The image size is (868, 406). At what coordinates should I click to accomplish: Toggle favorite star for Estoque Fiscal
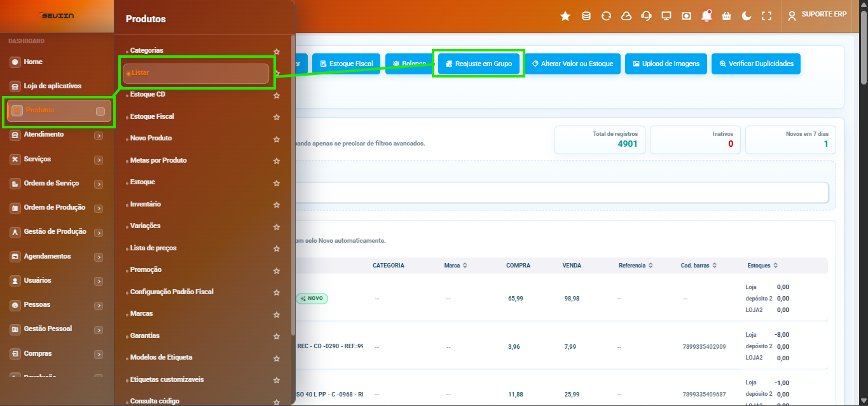pyautogui.click(x=277, y=118)
